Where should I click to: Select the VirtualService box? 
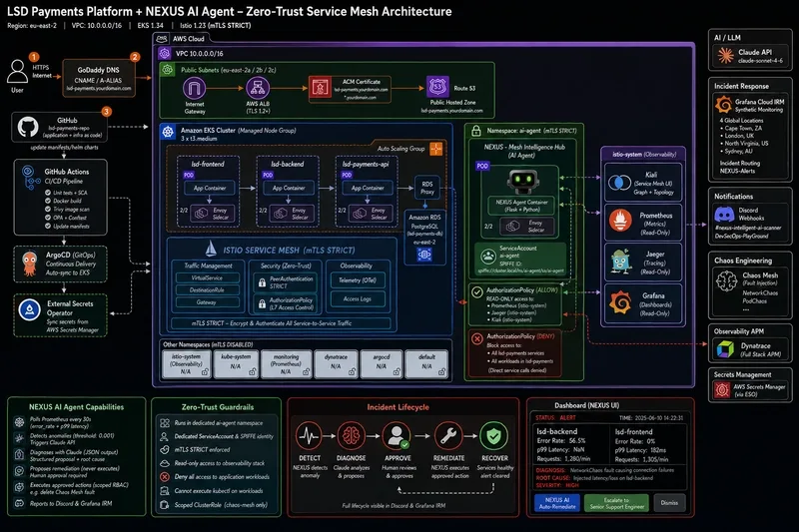(x=208, y=277)
